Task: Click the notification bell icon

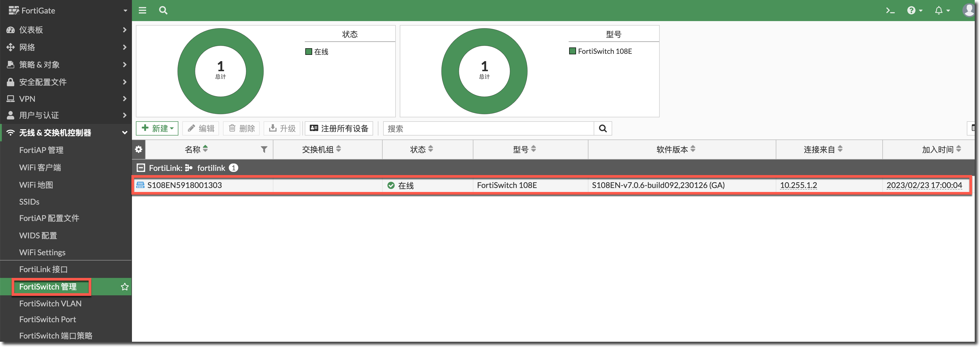Action: [x=939, y=11]
